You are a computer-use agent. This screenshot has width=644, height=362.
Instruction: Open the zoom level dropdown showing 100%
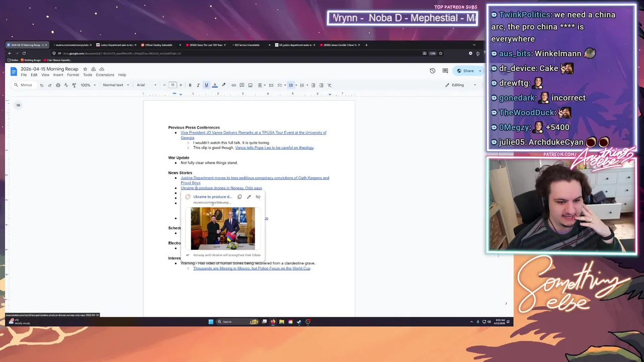click(88, 85)
